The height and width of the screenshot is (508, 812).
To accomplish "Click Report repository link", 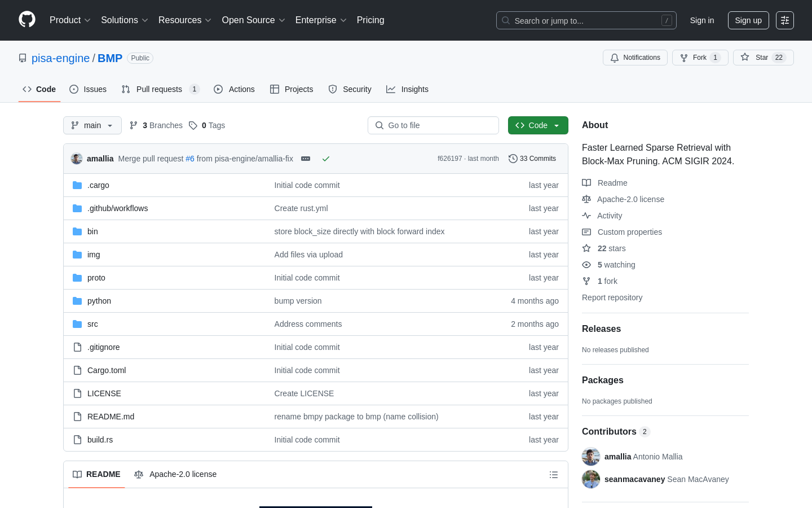I will [612, 297].
